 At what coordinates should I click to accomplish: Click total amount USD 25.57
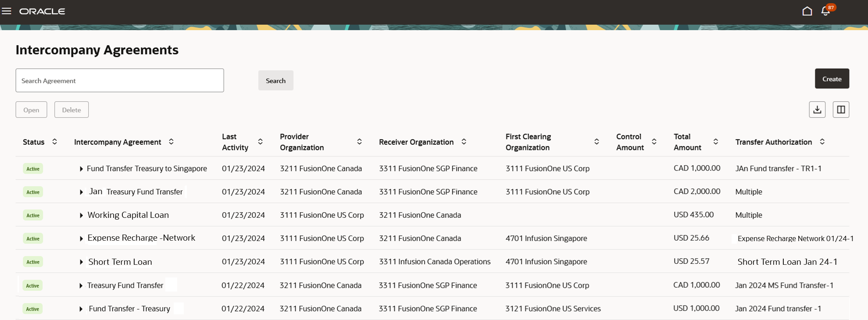[691, 261]
